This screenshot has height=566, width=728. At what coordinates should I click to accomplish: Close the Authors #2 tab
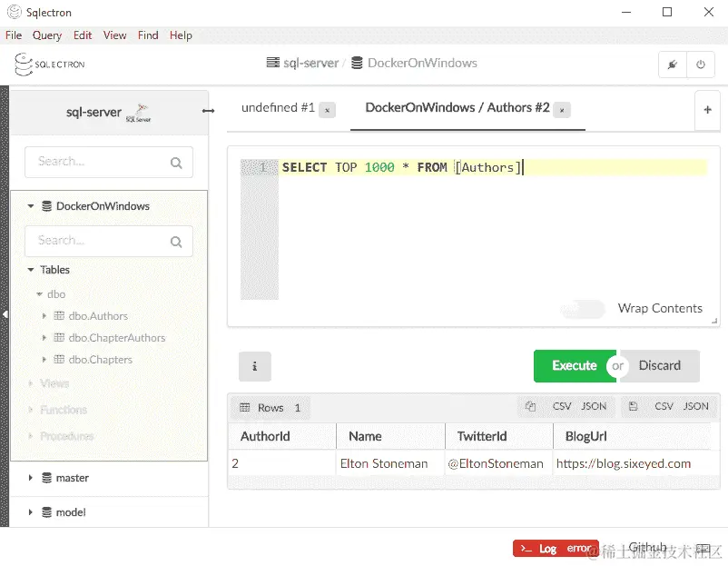coord(562,110)
